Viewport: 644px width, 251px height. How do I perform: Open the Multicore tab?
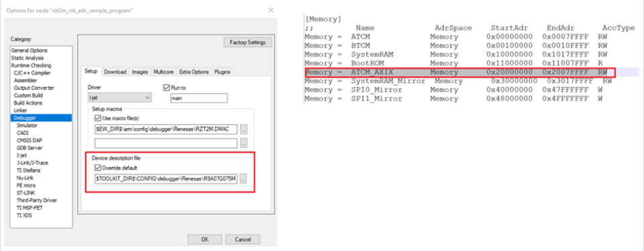(164, 72)
